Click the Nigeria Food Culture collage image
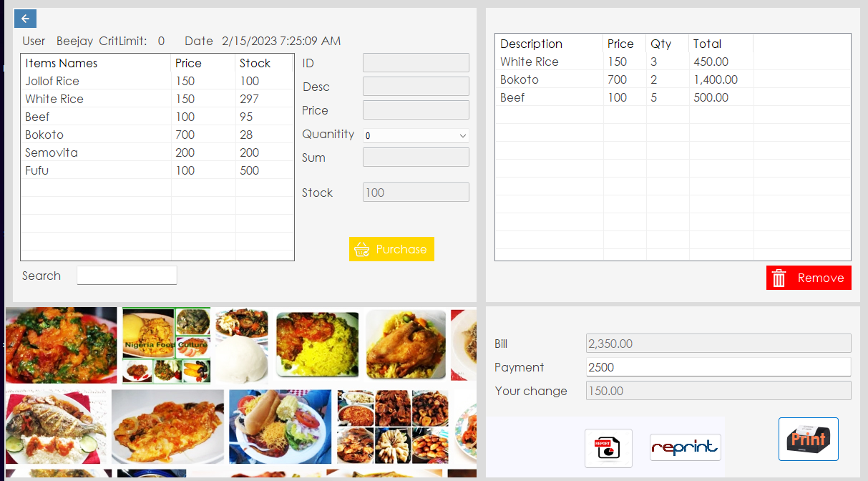This screenshot has height=481, width=868. [166, 344]
